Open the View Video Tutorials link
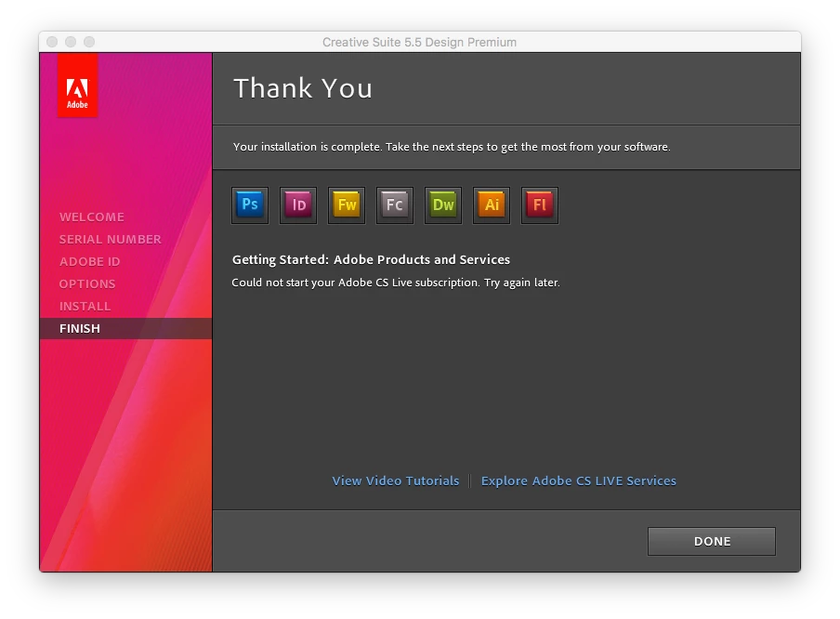Image resolution: width=840 pixels, height=619 pixels. tap(395, 481)
